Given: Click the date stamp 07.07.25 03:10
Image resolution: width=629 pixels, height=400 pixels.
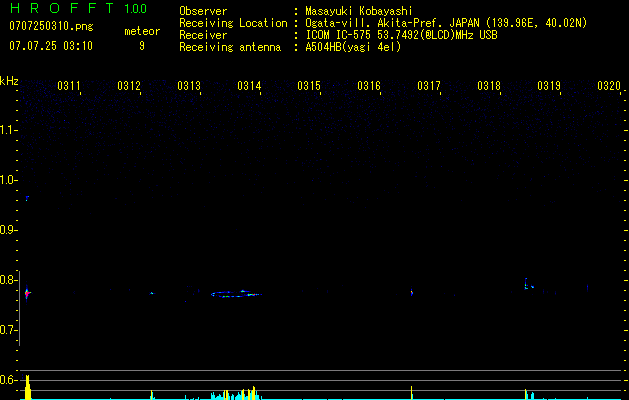Looking at the screenshot, I should coord(51,46).
